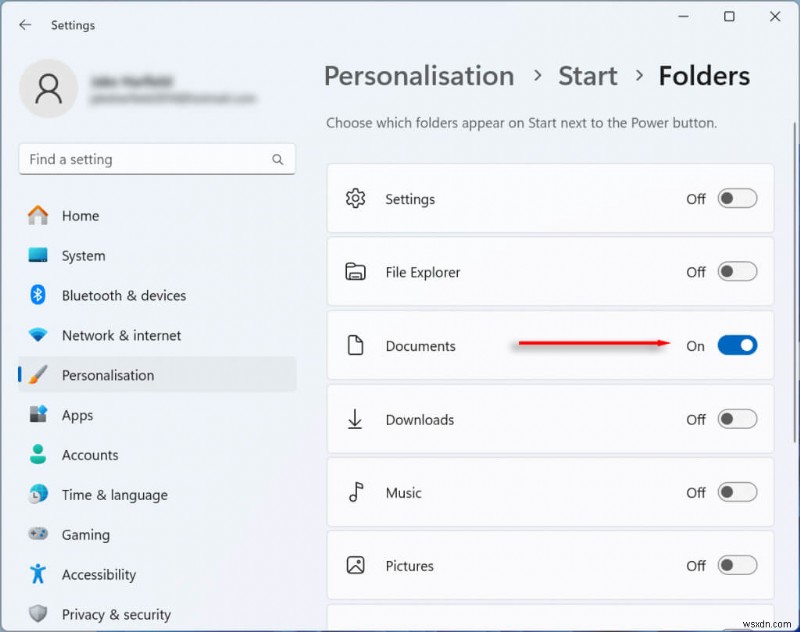The height and width of the screenshot is (632, 800).
Task: Select Accounts in the sidebar
Action: pyautogui.click(x=157, y=454)
